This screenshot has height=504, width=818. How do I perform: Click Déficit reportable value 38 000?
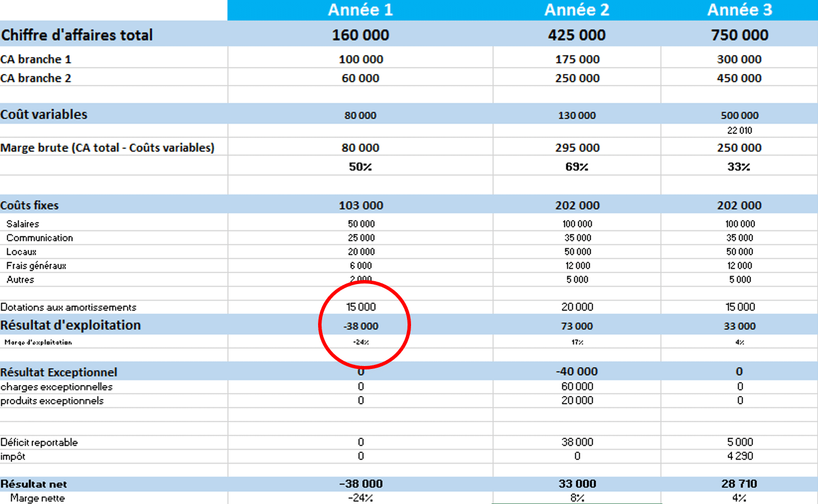[x=577, y=442]
